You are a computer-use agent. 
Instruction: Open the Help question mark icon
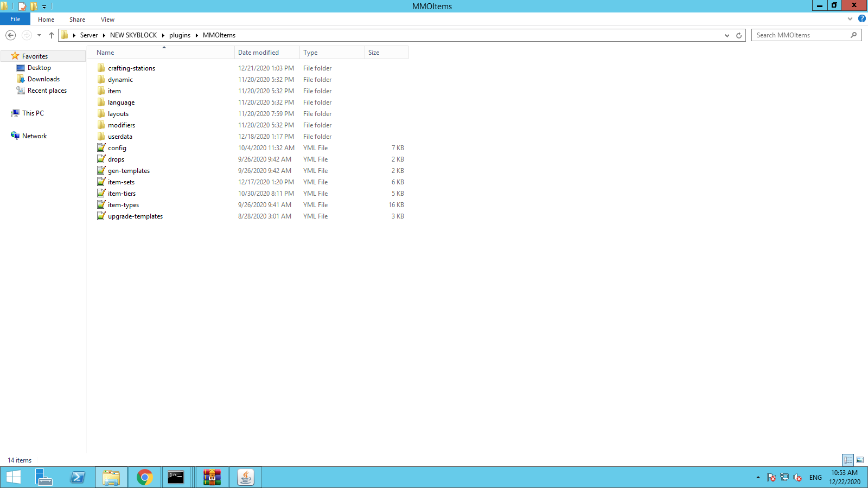click(861, 18)
